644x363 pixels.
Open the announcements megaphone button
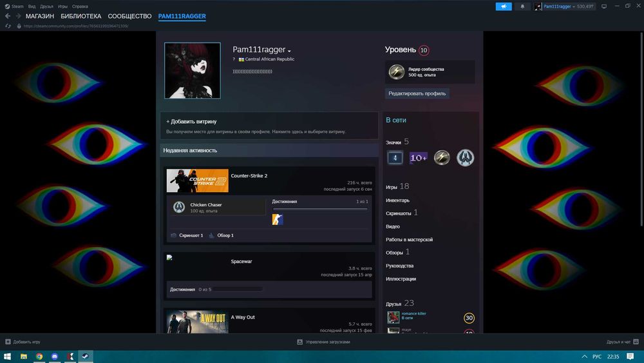coord(504,6)
